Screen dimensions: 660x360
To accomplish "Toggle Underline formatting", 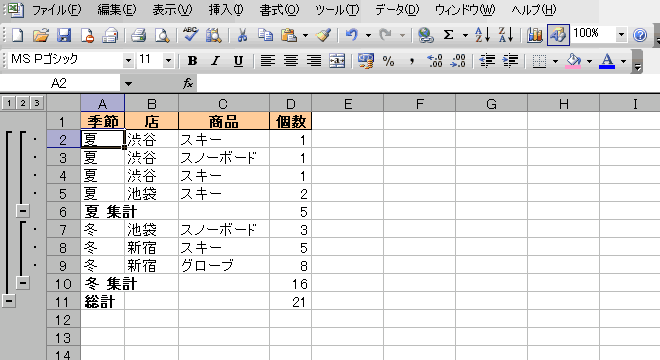I will pos(238,61).
